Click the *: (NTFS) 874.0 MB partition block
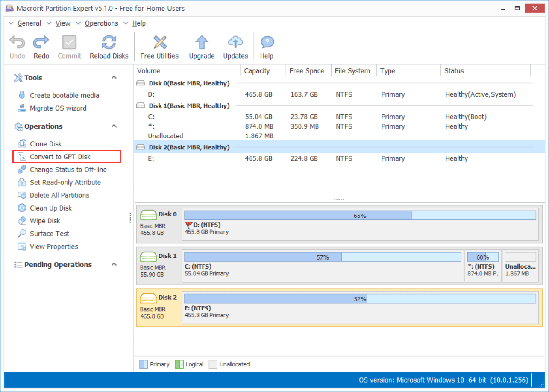This screenshot has height=392, width=549. pos(483,266)
